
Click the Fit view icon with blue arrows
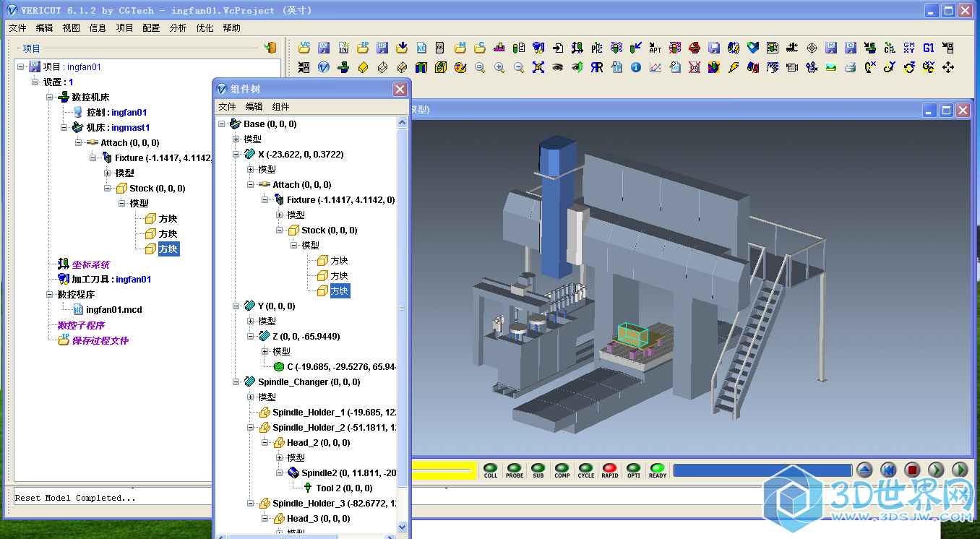538,67
